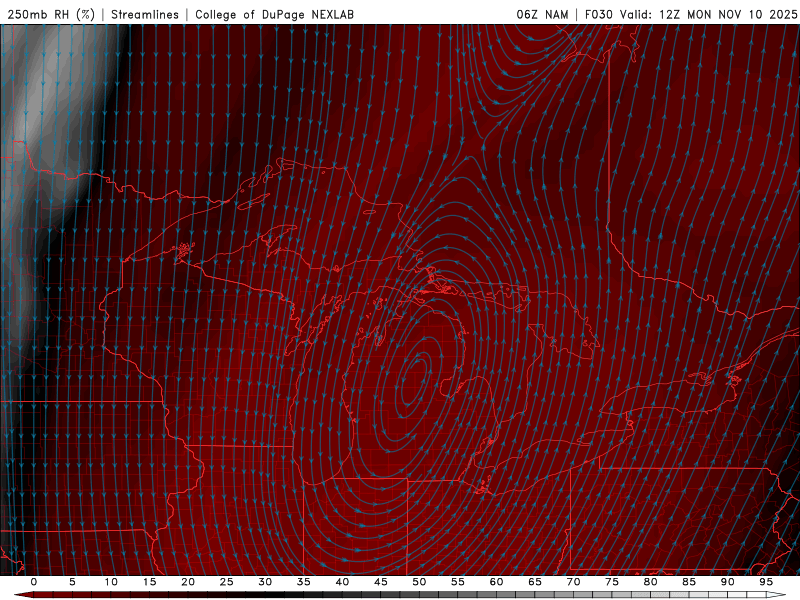Click 'Valid: 12Z MON NOV 10 2025' text
This screenshot has width=800, height=600.
[708, 14]
